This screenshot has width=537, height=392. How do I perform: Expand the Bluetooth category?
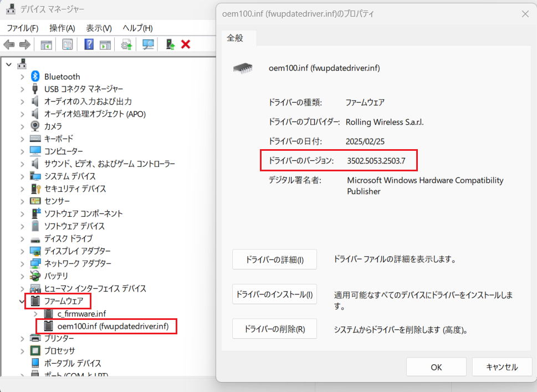point(22,77)
